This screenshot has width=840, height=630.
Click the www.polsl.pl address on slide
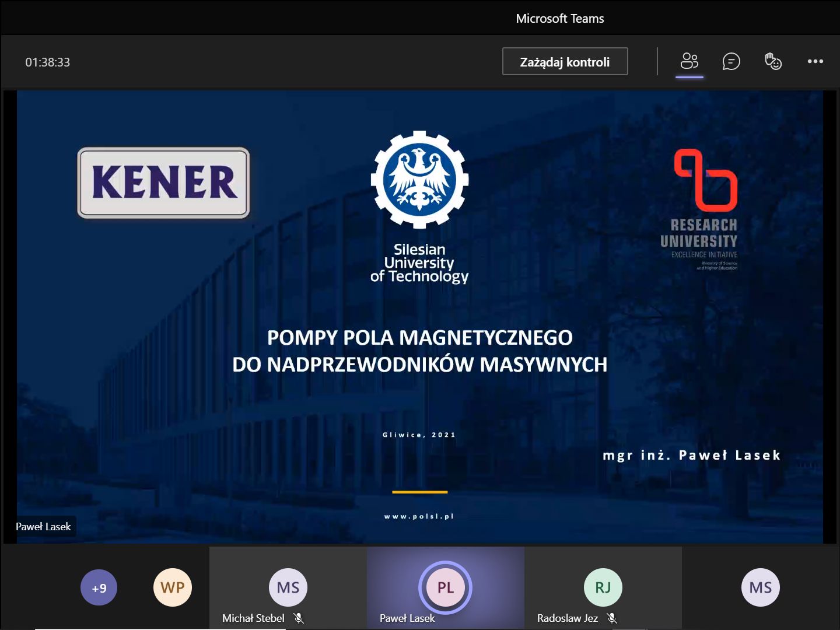[x=419, y=516]
